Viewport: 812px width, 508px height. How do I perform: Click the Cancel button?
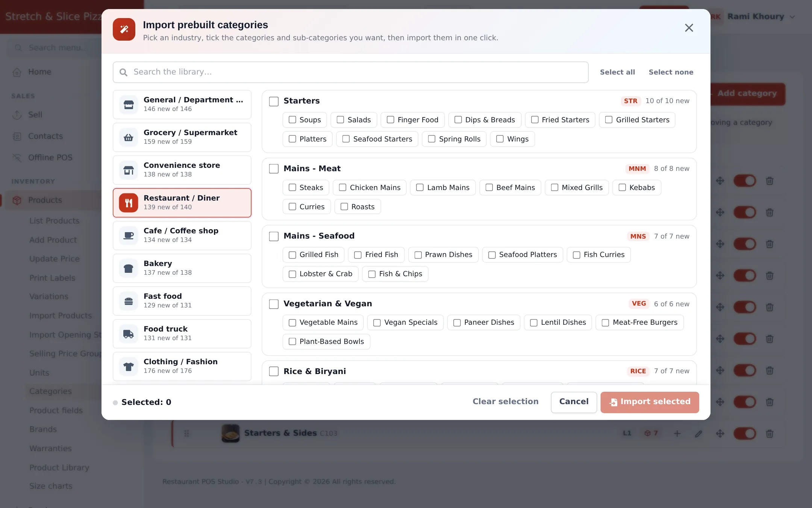pos(574,402)
